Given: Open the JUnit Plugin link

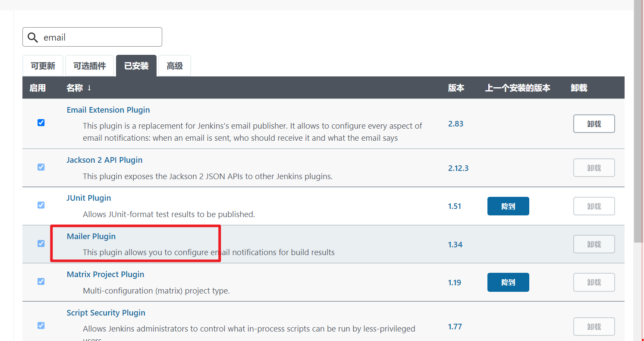Looking at the screenshot, I should [89, 198].
